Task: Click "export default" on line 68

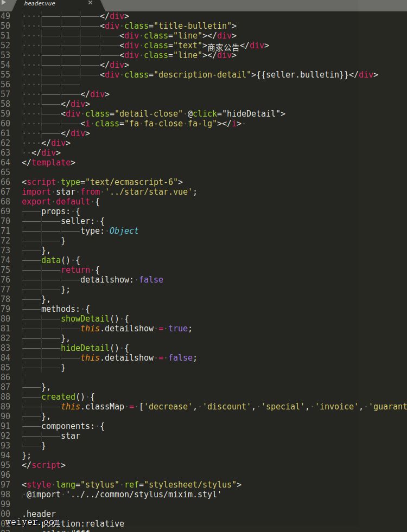Action: [56, 202]
